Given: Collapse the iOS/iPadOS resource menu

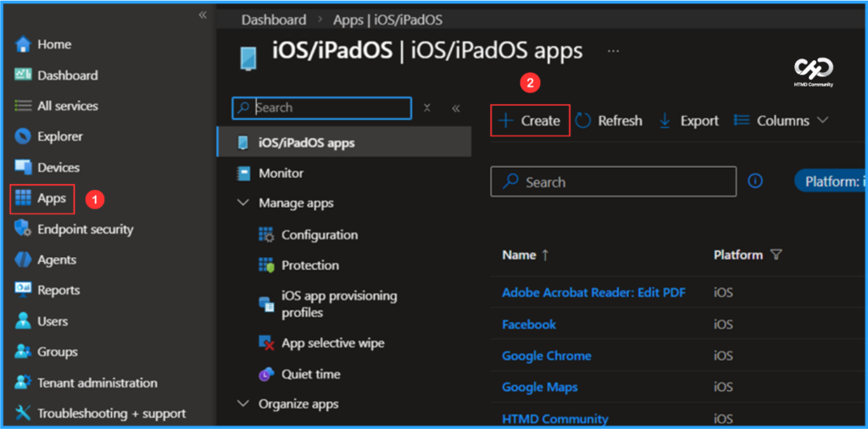Looking at the screenshot, I should pyautogui.click(x=456, y=108).
